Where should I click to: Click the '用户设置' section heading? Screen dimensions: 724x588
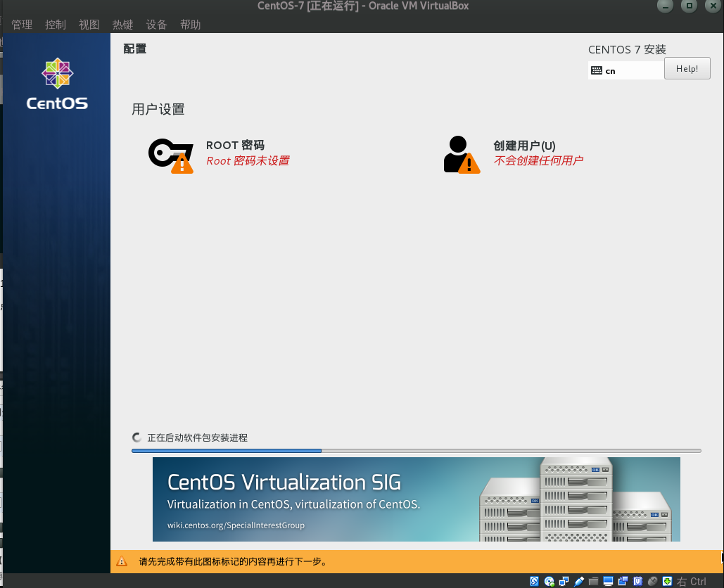pyautogui.click(x=158, y=110)
